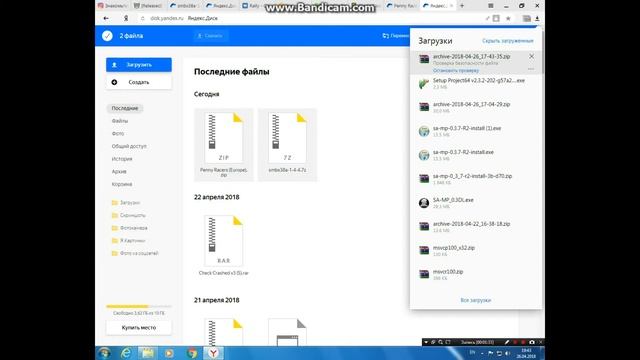Open Общий доступ in sidebar
Screen dimensions: 640x360
pyautogui.click(x=129, y=146)
